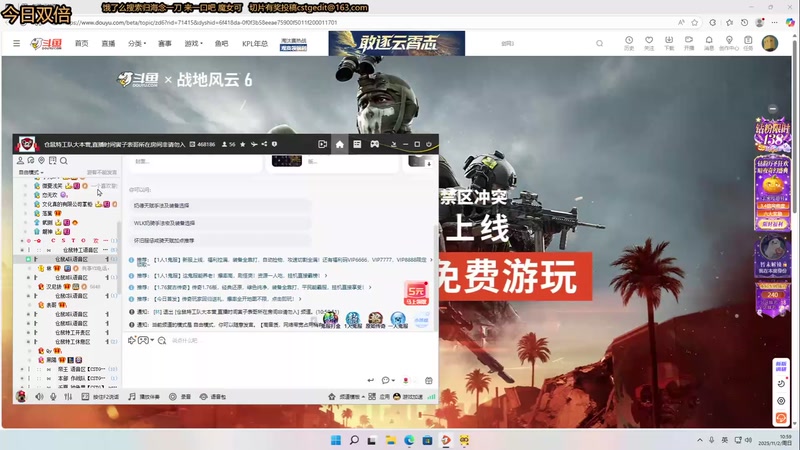
Task: Open the speech bubble dropdown in chat box
Action: coord(388,380)
